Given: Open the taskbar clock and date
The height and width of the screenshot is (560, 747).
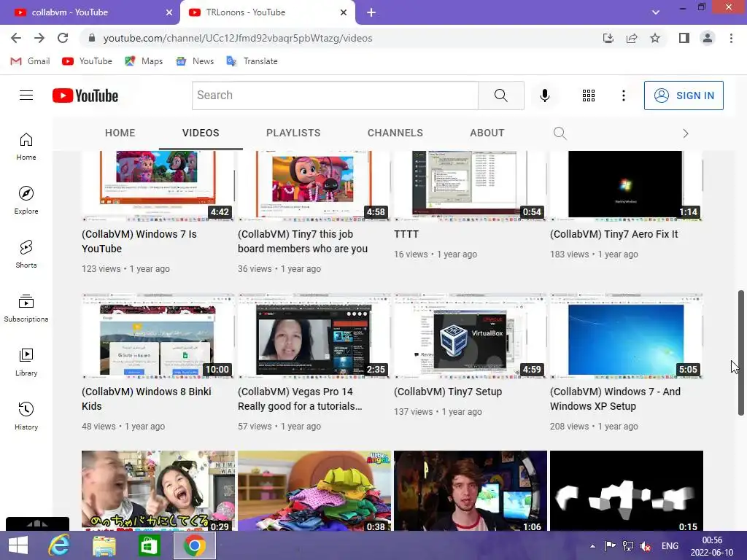Looking at the screenshot, I should (712, 546).
